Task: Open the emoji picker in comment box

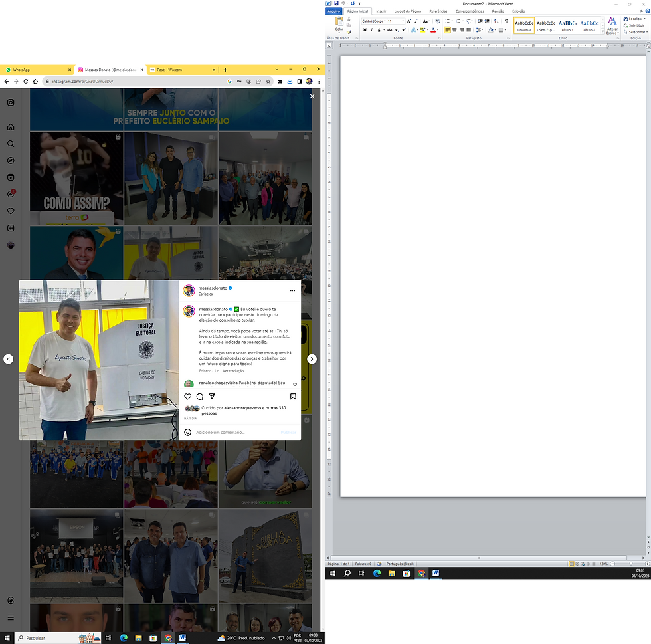Action: click(x=187, y=433)
